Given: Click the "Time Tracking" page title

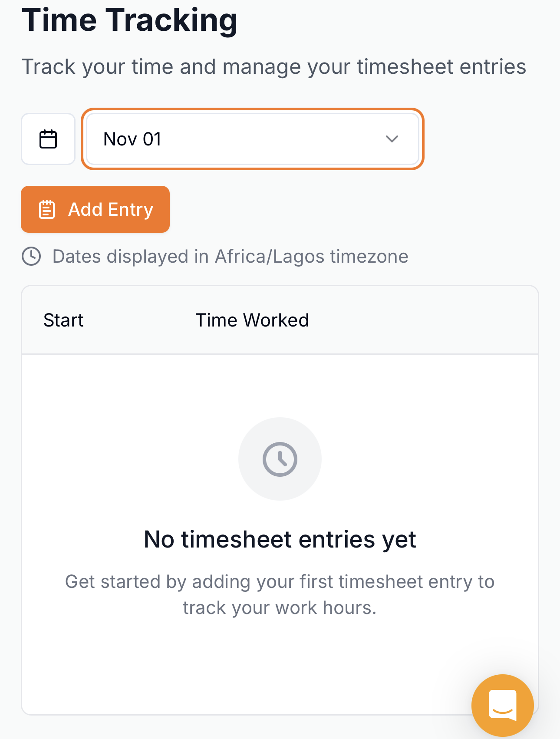Looking at the screenshot, I should click(129, 20).
